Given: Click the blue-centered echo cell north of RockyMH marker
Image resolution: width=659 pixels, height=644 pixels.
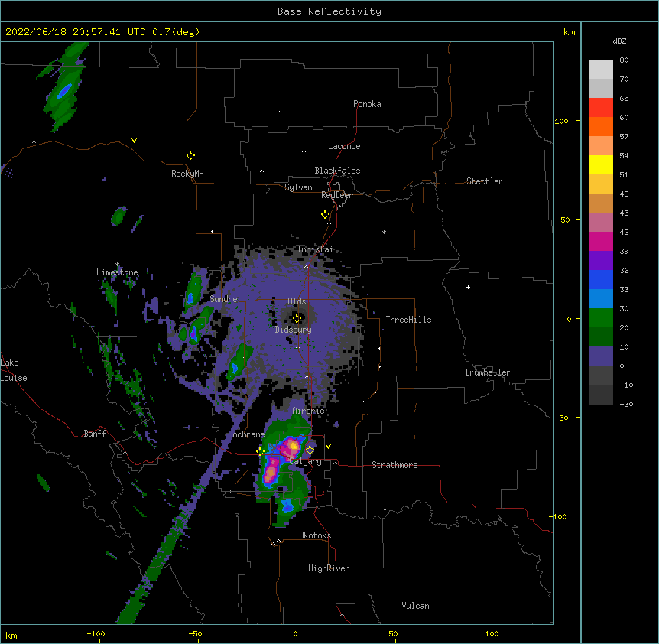Looking at the screenshot, I should coord(64,90).
